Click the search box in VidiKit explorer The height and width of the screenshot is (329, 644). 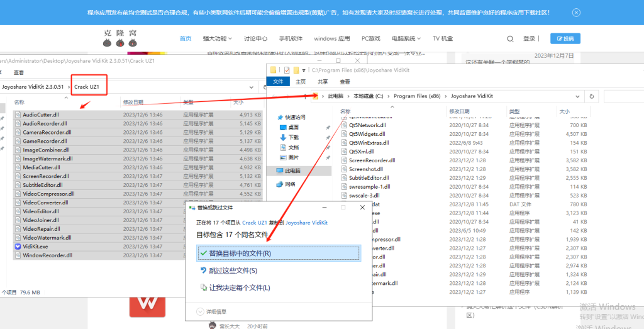(x=623, y=96)
